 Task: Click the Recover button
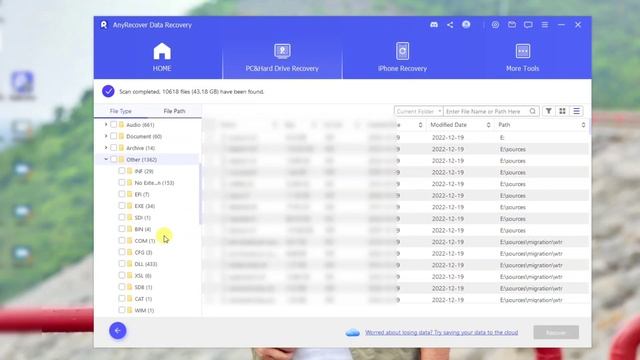pyautogui.click(x=556, y=332)
